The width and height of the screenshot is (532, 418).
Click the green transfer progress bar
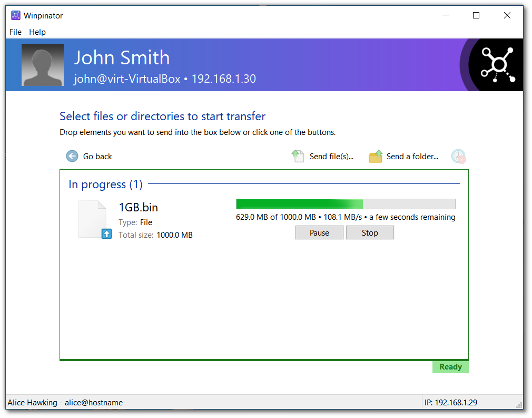point(345,205)
